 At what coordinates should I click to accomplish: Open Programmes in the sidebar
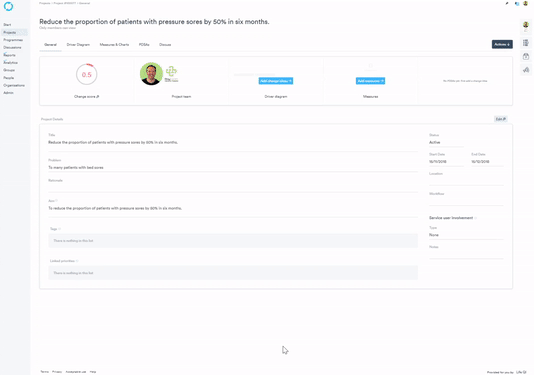13,40
